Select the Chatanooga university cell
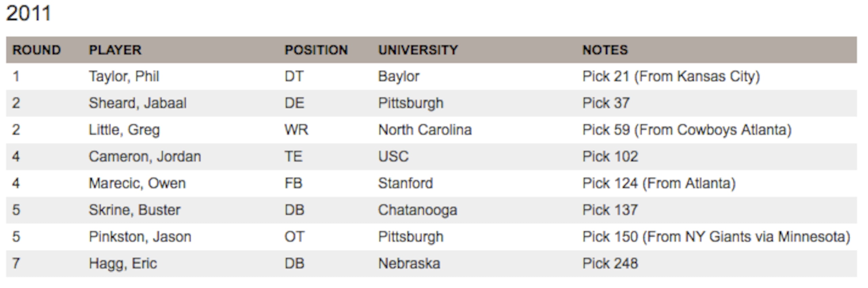 (x=418, y=210)
